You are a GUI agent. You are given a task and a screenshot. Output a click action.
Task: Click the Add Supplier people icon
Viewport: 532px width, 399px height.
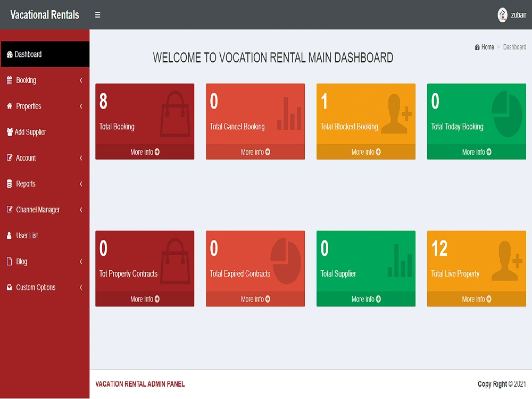tap(10, 132)
